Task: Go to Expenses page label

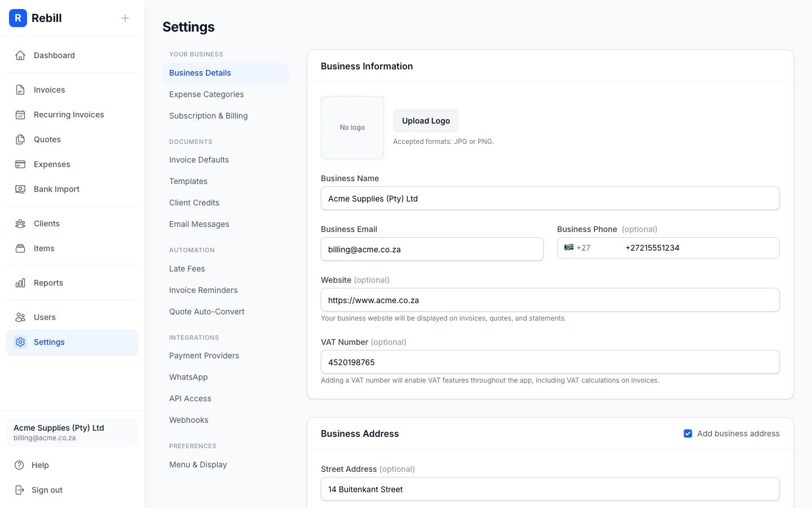Action: coord(52,164)
